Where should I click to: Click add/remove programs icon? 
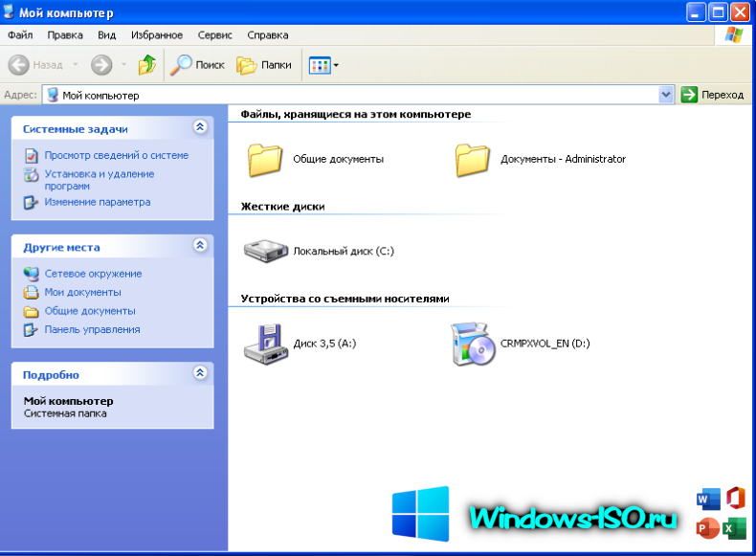32,174
